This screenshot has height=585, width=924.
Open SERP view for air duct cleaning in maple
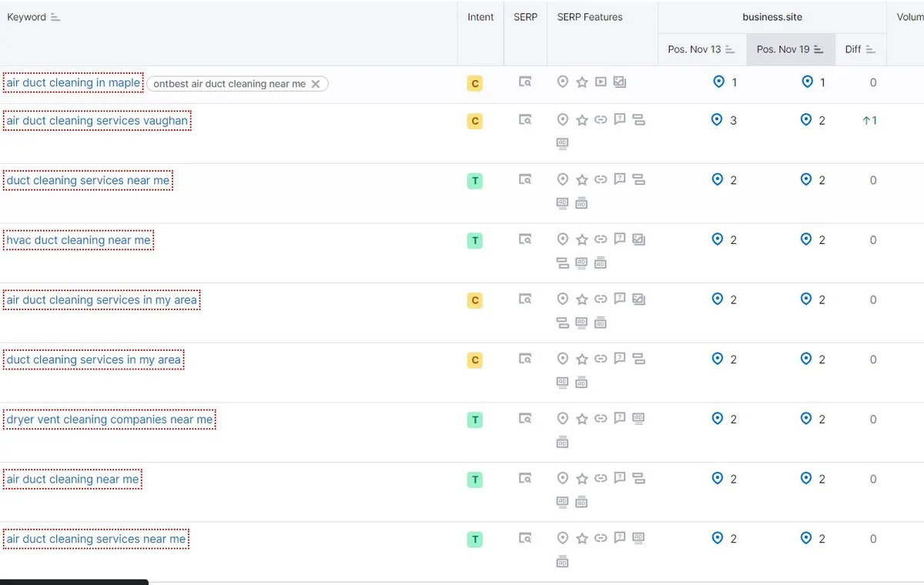click(x=525, y=82)
